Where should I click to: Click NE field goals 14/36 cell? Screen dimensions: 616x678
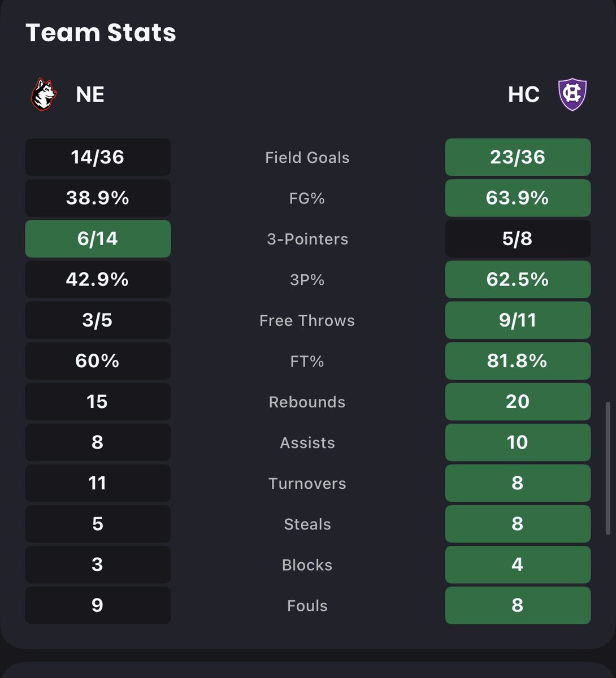(98, 157)
